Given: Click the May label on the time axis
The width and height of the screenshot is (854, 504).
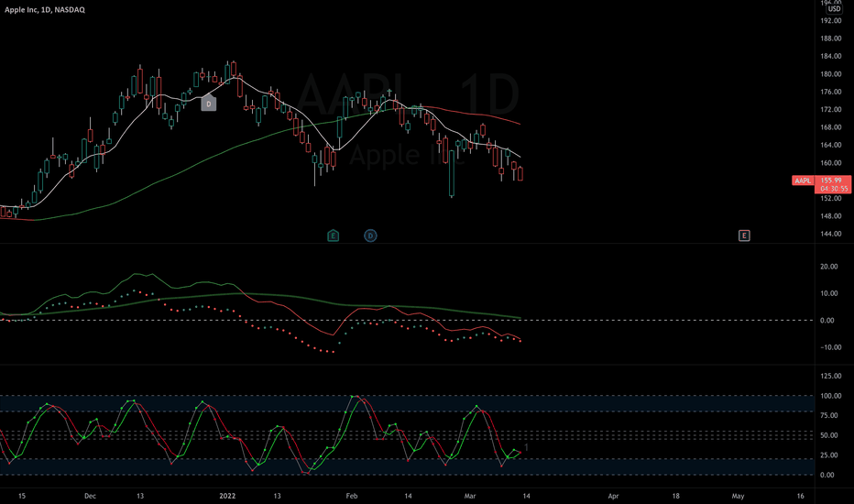Looking at the screenshot, I should (738, 496).
